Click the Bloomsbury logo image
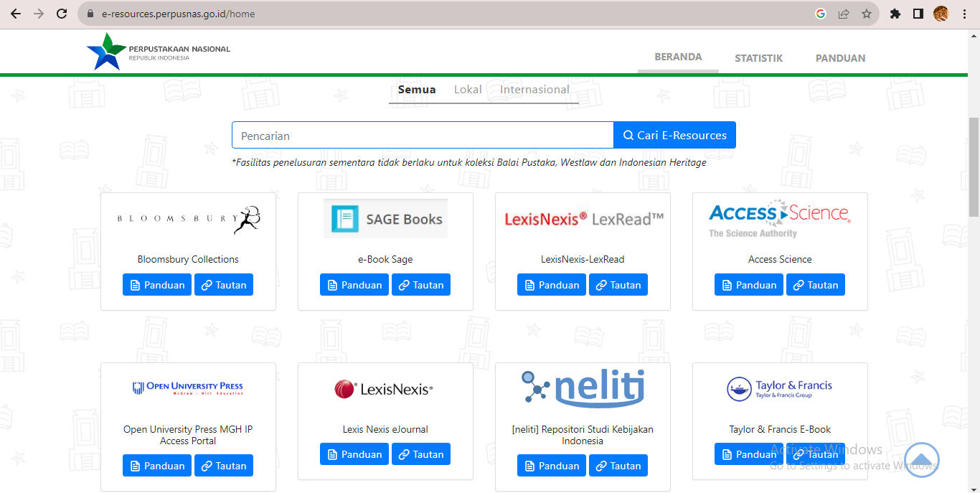The width and height of the screenshot is (980, 493). click(x=188, y=219)
